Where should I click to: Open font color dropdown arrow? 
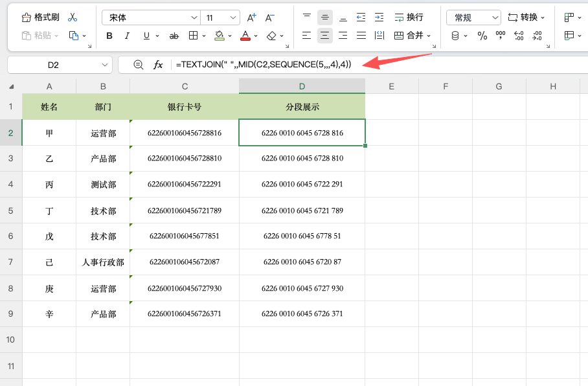tap(256, 36)
